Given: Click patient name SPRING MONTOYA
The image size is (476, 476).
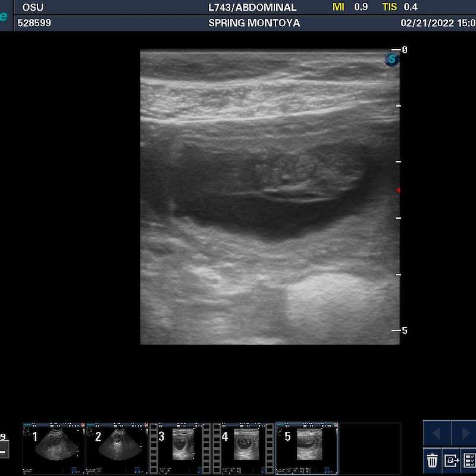Looking at the screenshot, I should (x=254, y=23).
